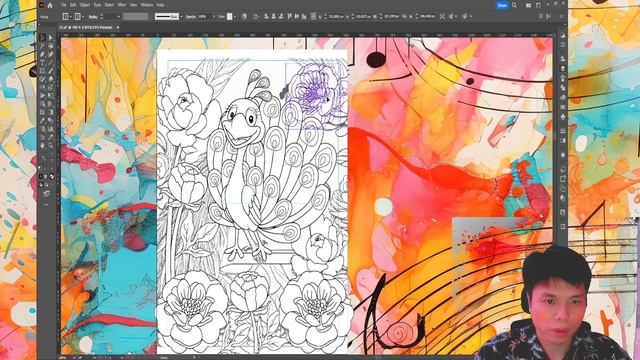Select the Shaper tool

42,78
